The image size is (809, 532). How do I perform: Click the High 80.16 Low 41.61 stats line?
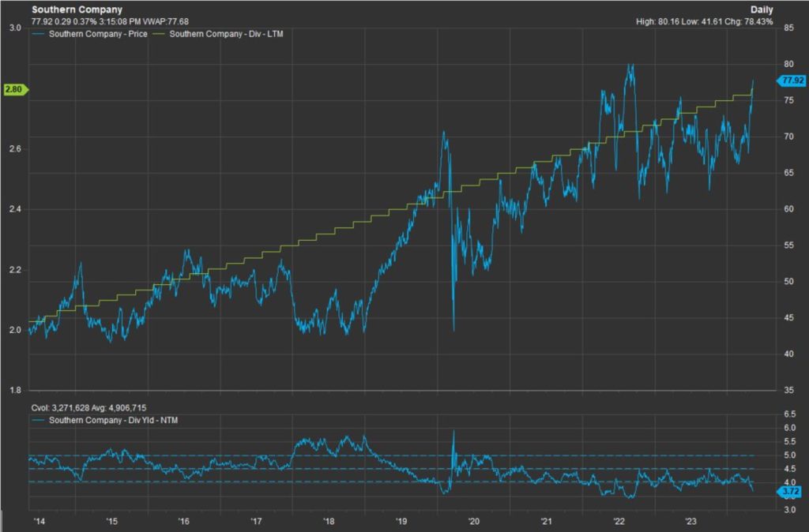704,21
